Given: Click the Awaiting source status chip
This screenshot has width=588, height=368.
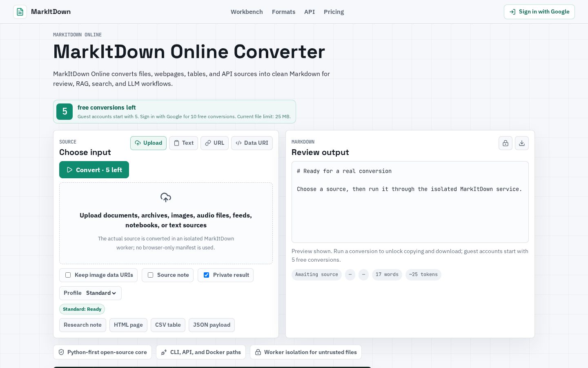Looking at the screenshot, I should (x=316, y=275).
